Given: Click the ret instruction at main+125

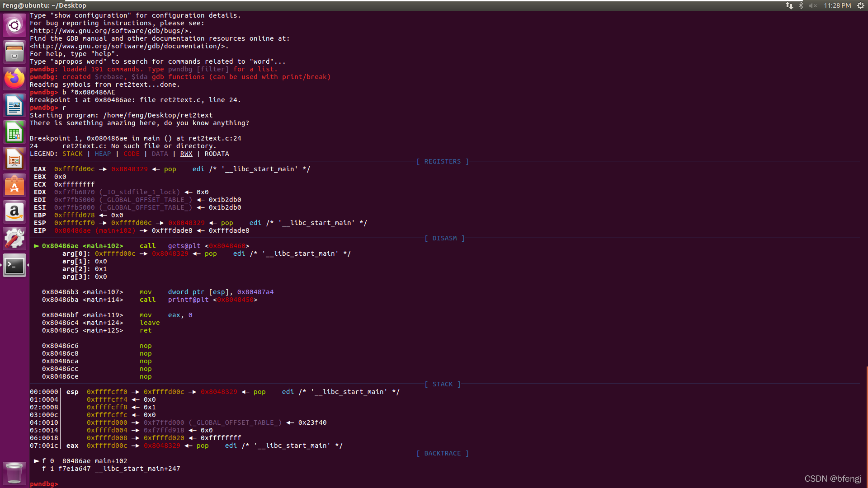Looking at the screenshot, I should pyautogui.click(x=97, y=330).
